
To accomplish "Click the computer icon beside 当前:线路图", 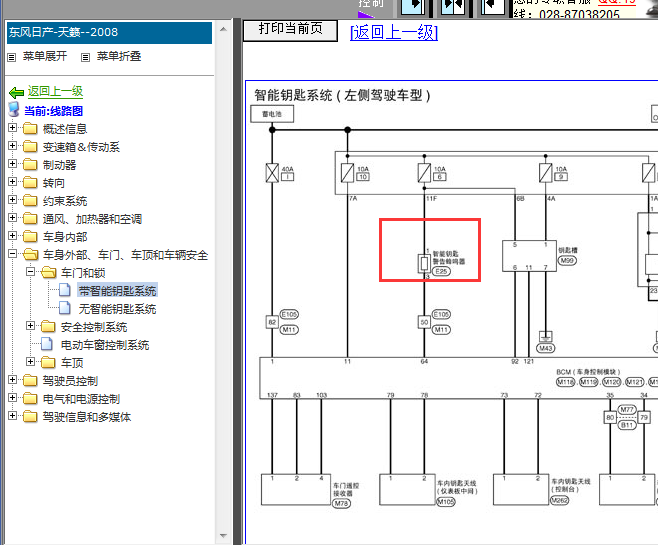I will 14,110.
